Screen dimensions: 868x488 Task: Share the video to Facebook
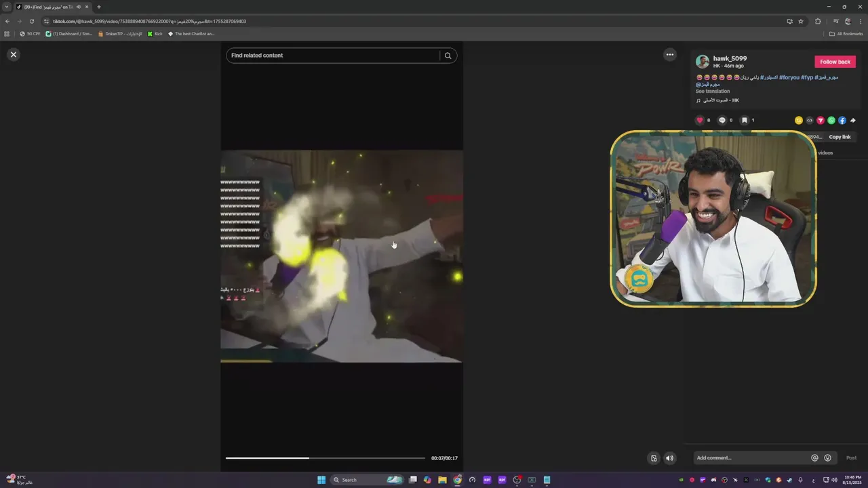(x=842, y=120)
